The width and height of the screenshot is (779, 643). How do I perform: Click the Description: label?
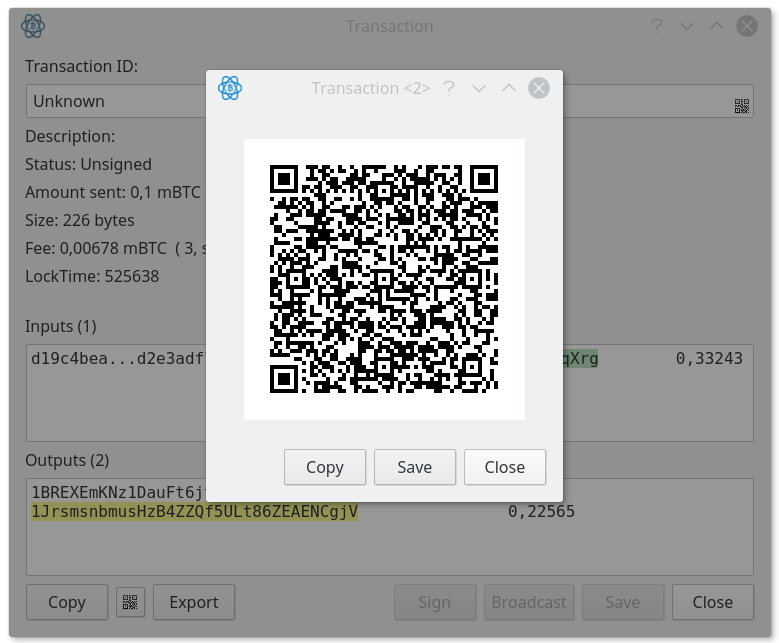70,137
